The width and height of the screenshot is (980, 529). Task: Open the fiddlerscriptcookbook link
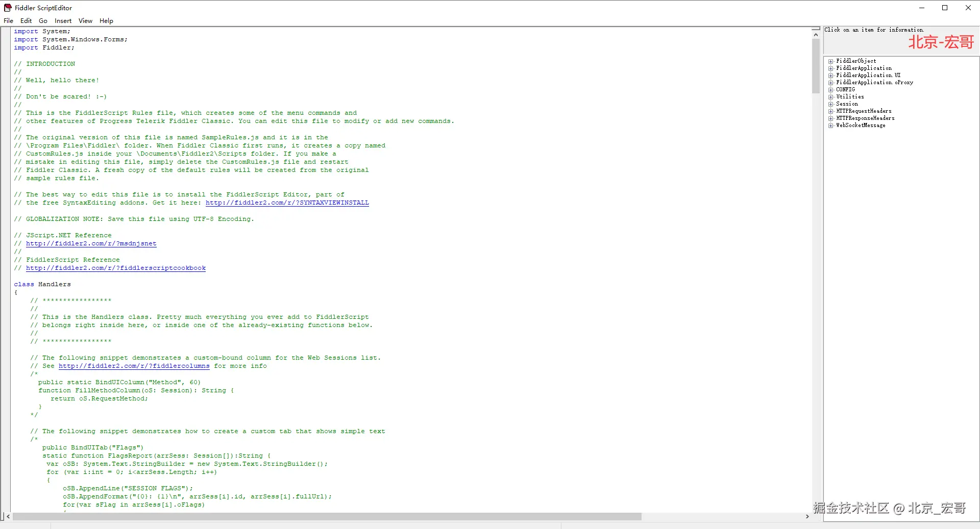116,268
